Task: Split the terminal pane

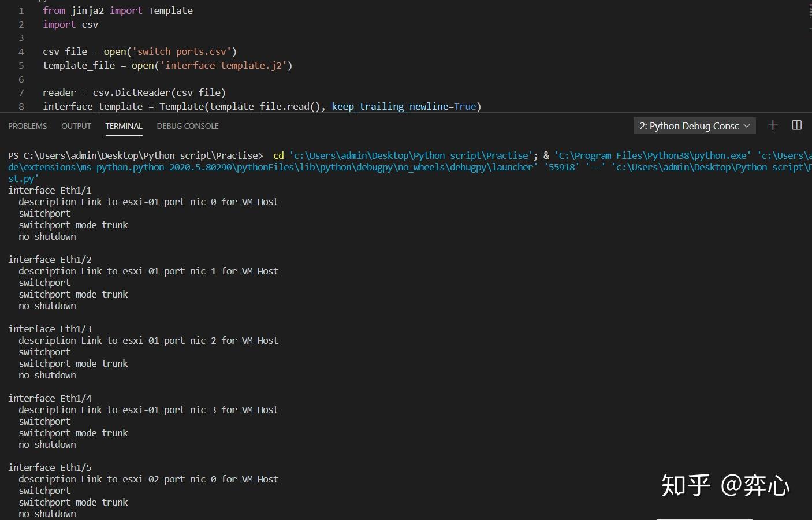Action: [x=797, y=125]
